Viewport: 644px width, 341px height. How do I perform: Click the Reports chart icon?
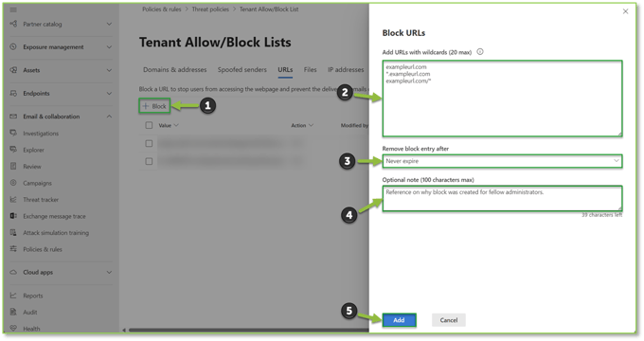pyautogui.click(x=13, y=296)
